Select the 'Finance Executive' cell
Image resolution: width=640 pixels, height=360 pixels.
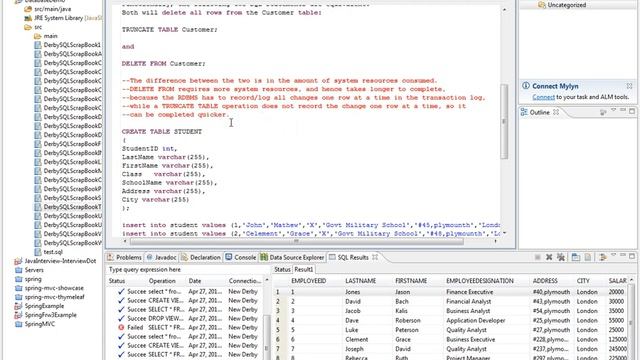pyautogui.click(x=469, y=292)
